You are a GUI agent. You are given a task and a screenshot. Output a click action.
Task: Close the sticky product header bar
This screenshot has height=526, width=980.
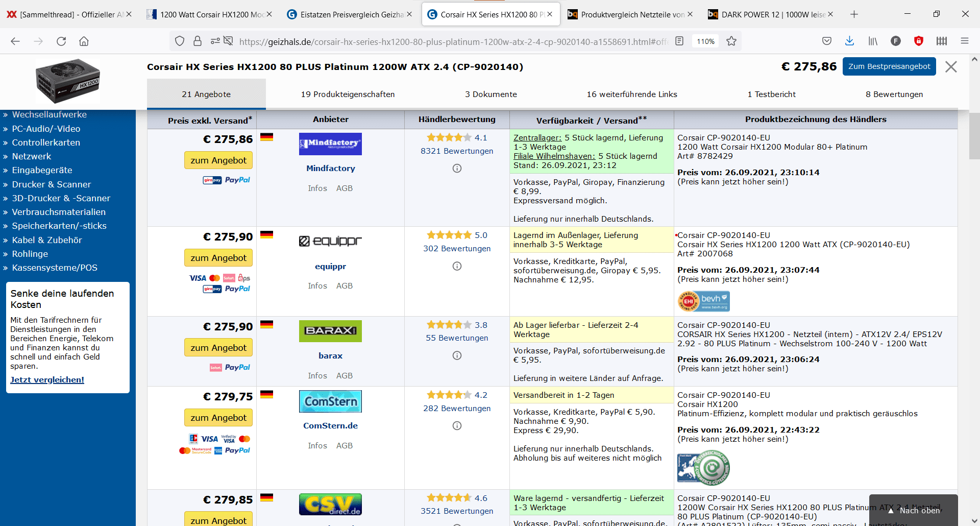click(x=951, y=67)
